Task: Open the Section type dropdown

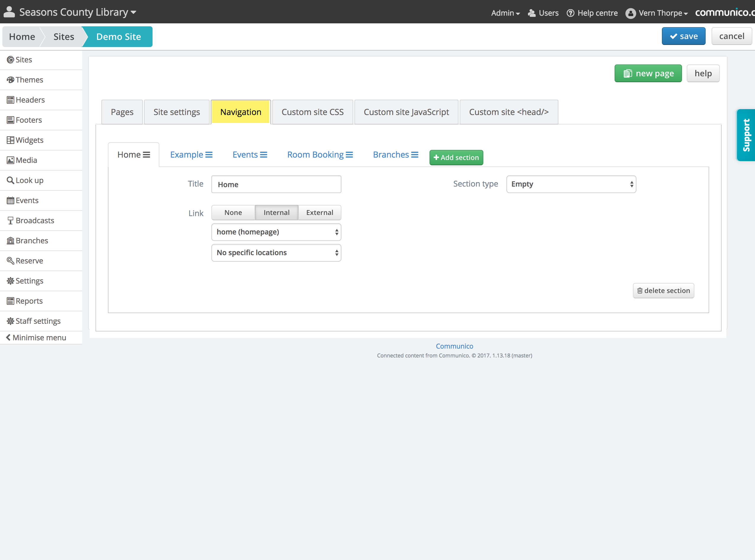Action: (x=571, y=184)
